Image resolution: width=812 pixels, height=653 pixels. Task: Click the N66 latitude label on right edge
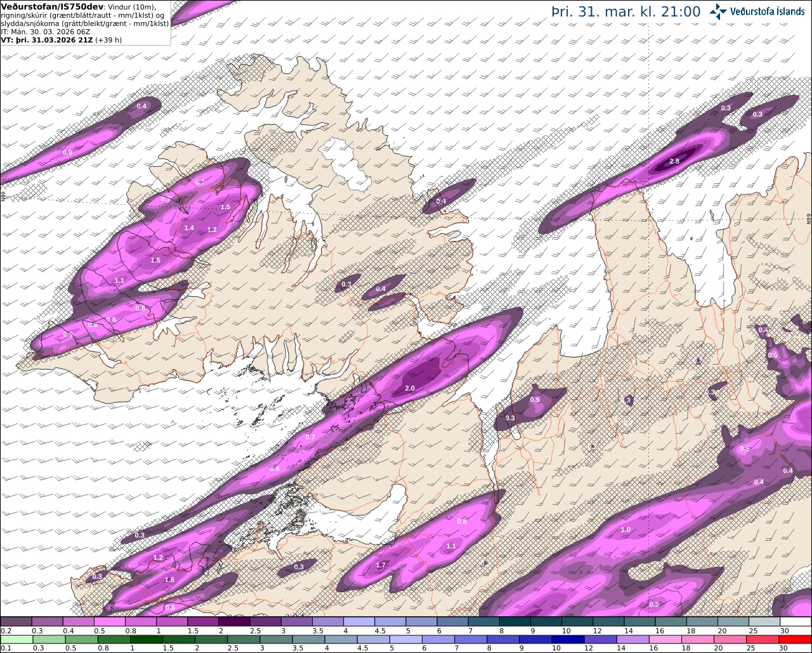(809, 219)
